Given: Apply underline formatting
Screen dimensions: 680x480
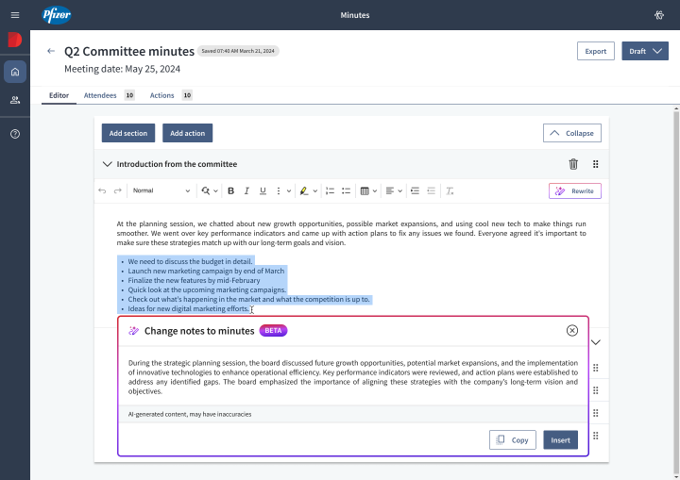Looking at the screenshot, I should click(x=263, y=191).
